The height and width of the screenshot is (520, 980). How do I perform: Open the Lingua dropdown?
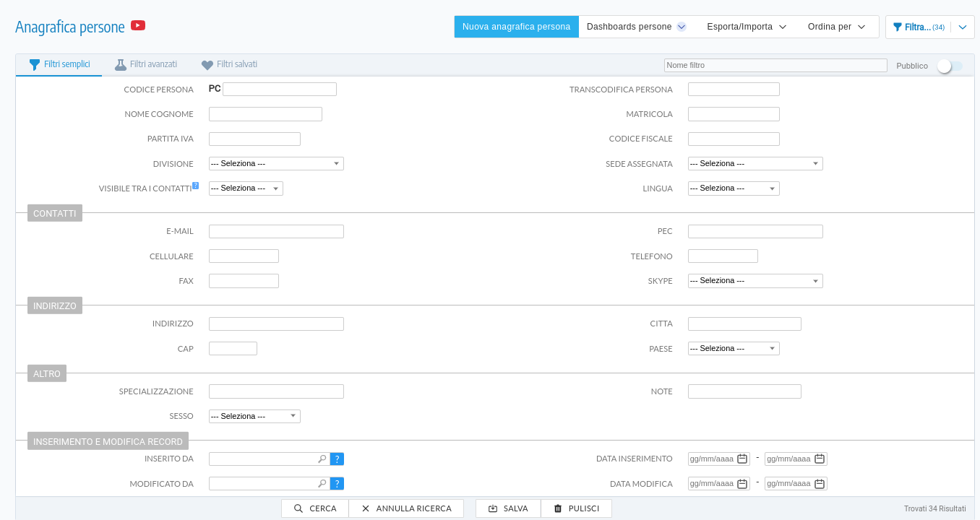coord(734,188)
